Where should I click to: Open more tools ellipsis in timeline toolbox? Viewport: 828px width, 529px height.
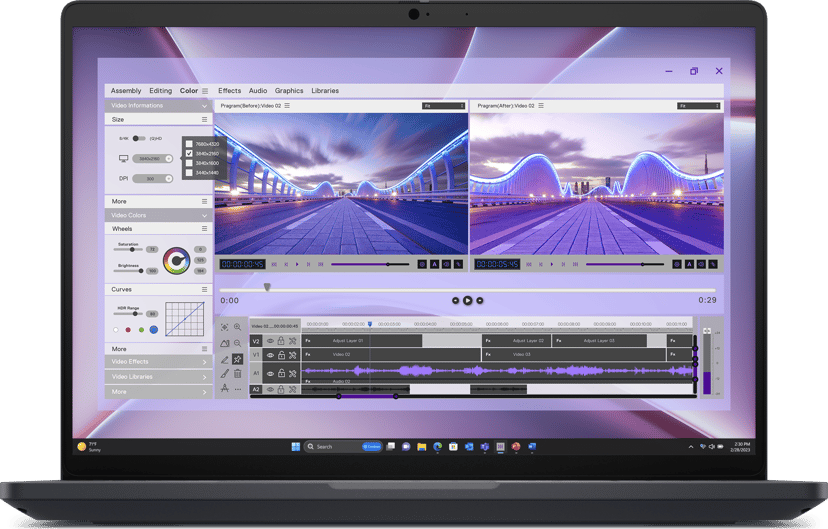click(x=238, y=389)
